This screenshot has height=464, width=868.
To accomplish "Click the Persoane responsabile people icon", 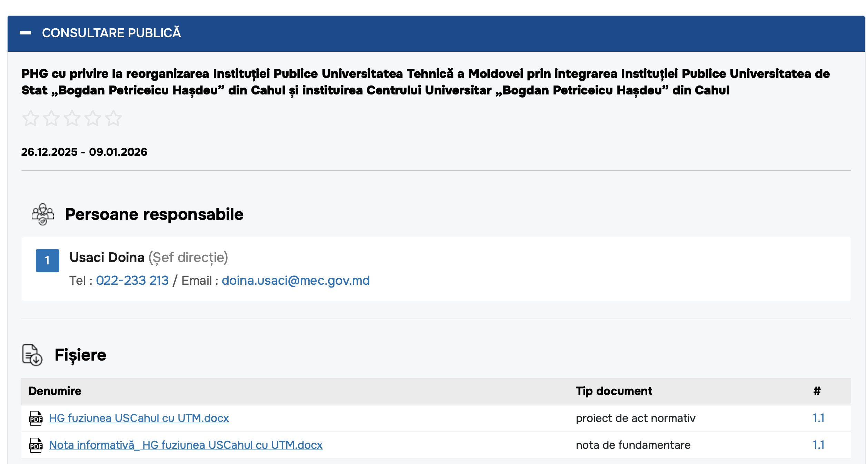I will point(43,214).
